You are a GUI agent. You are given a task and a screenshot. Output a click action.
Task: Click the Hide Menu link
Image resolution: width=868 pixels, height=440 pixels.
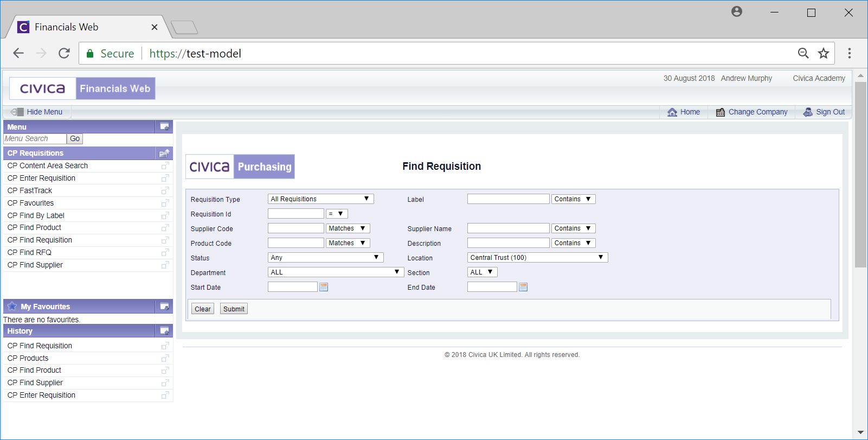tap(44, 112)
